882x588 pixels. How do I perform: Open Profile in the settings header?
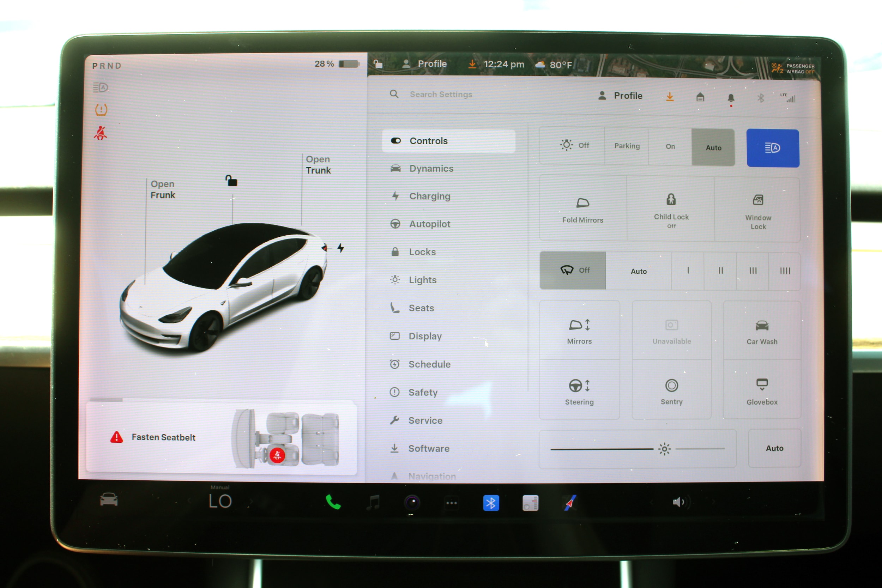620,96
